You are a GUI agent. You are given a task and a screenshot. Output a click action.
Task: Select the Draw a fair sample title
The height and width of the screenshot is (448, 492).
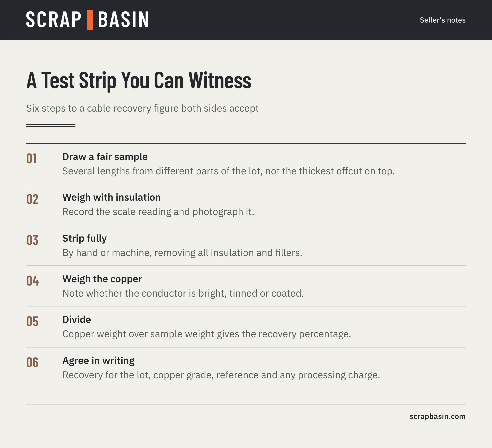click(105, 157)
